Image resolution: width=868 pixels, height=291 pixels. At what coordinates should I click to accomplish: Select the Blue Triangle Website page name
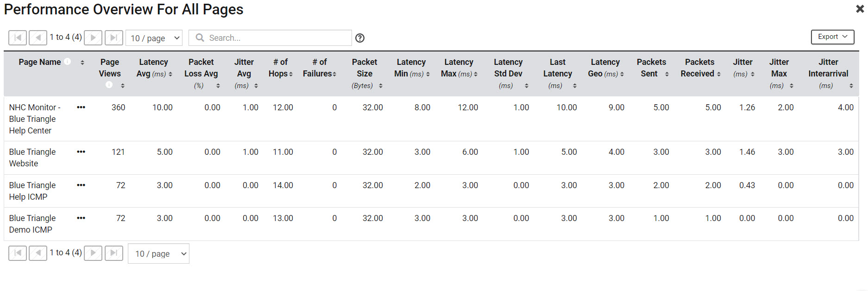click(32, 158)
